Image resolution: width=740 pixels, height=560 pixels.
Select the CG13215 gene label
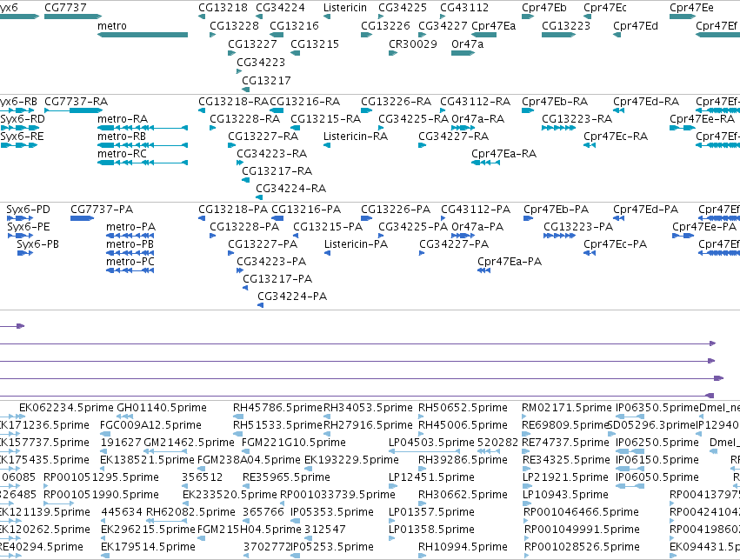click(x=315, y=43)
